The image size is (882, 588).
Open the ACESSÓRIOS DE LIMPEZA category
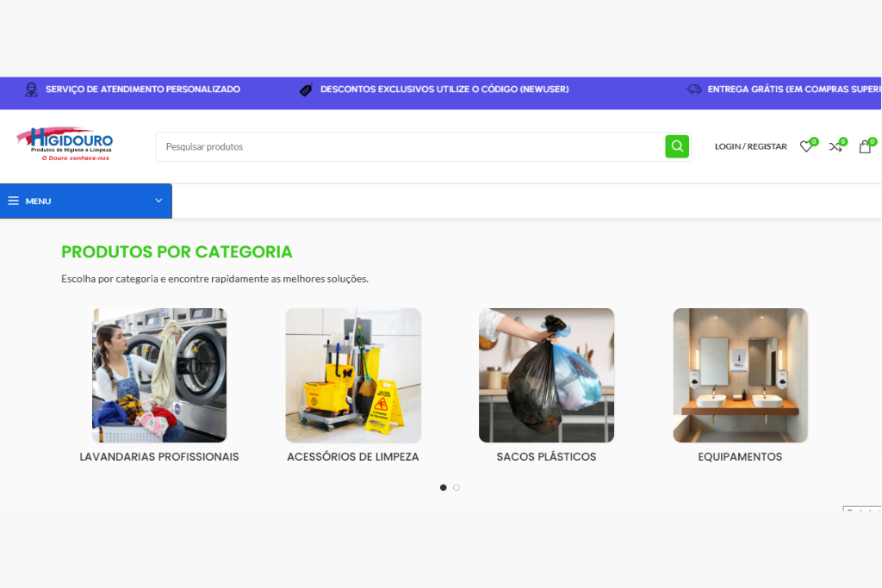tap(353, 456)
